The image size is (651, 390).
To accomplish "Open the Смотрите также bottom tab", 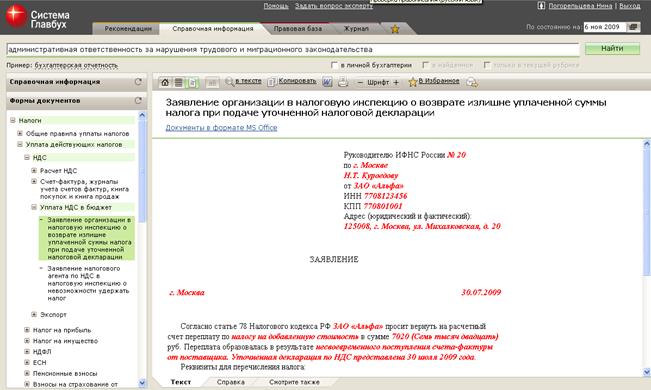I will point(294,382).
